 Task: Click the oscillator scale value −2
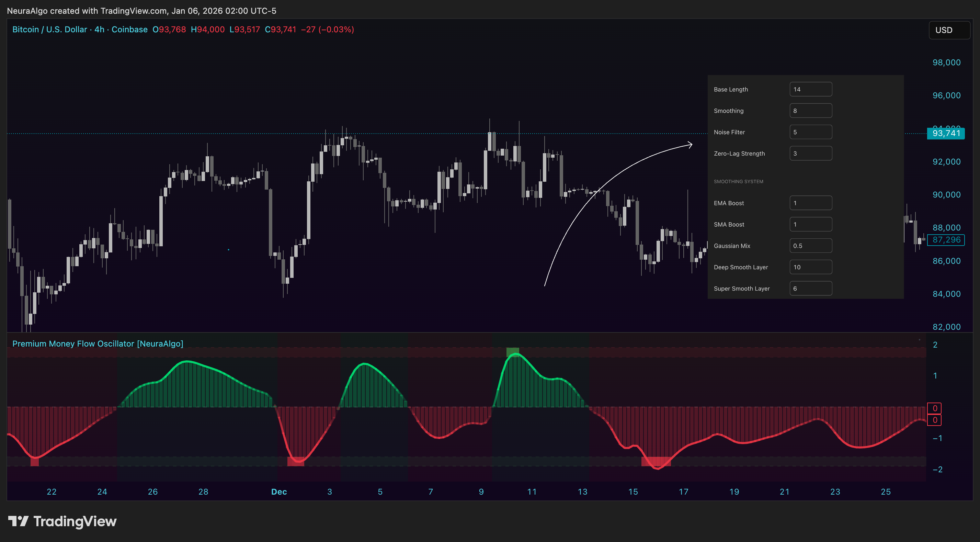(937, 470)
